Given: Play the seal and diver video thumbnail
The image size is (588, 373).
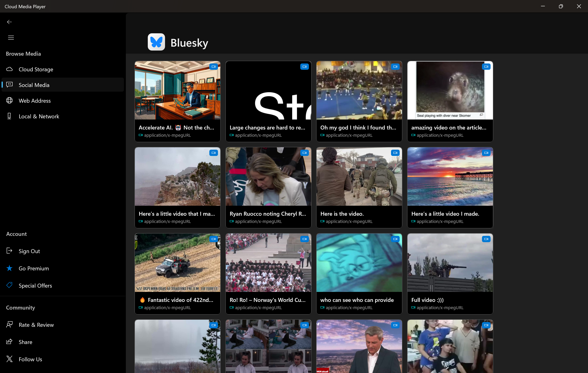Looking at the screenshot, I should (450, 90).
